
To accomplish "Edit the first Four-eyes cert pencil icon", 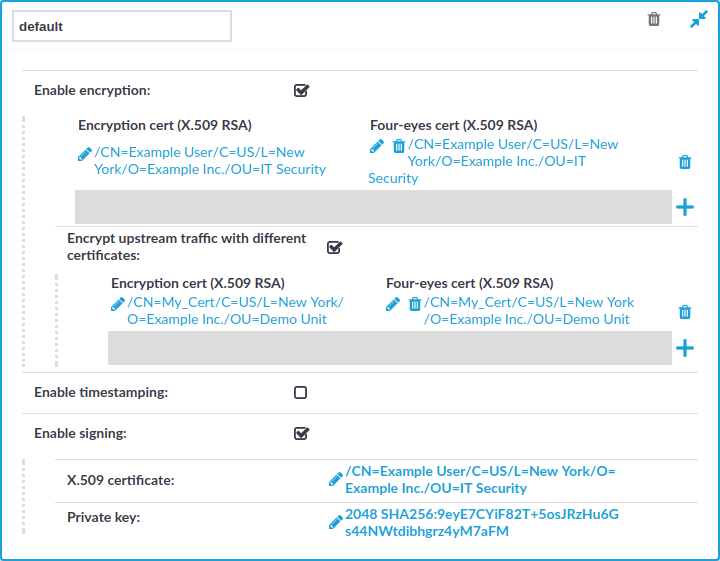I will tap(377, 146).
